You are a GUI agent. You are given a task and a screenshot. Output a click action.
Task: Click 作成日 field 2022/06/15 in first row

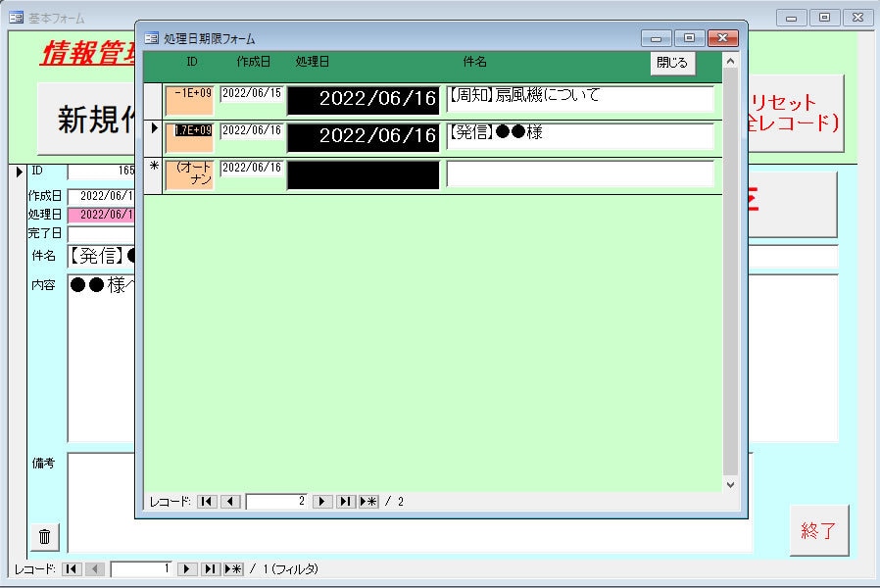point(252,93)
